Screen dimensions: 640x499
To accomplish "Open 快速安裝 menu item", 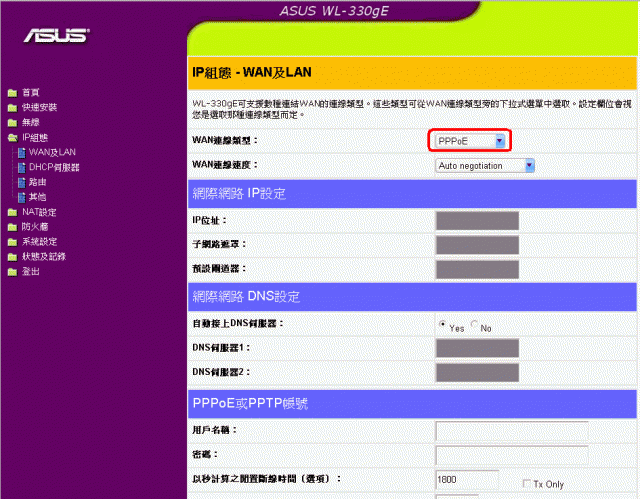I will point(40,107).
